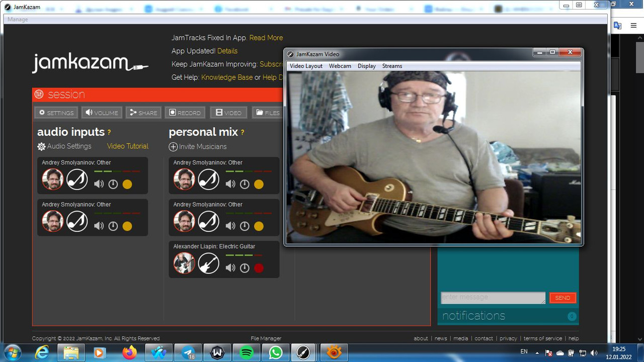Click music note icon of first personal mix track
Image resolution: width=644 pixels, height=362 pixels.
(x=208, y=179)
